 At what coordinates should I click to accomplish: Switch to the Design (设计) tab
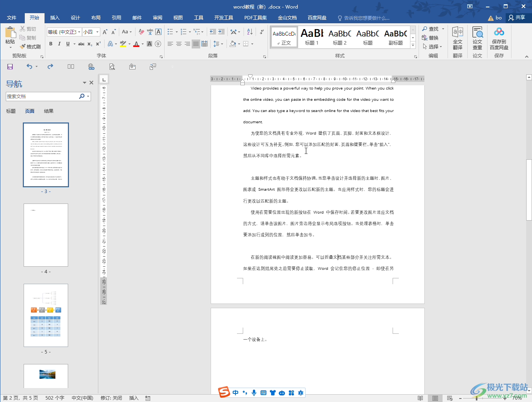click(x=76, y=18)
